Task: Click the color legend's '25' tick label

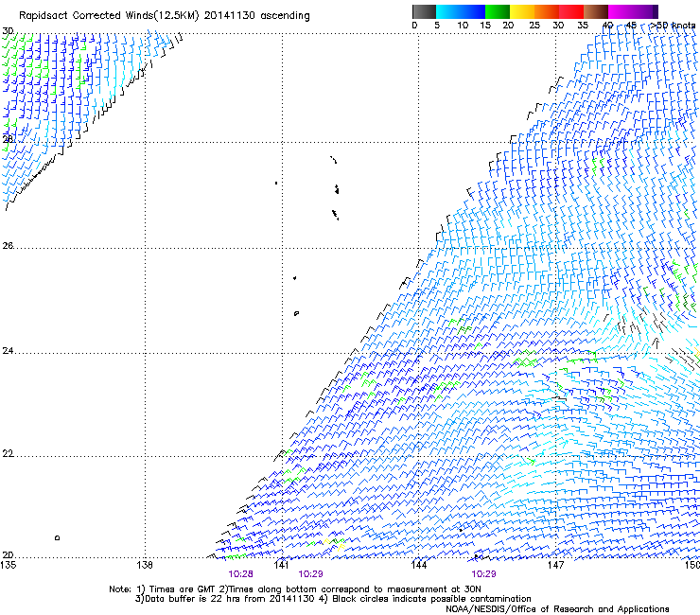Action: (534, 26)
